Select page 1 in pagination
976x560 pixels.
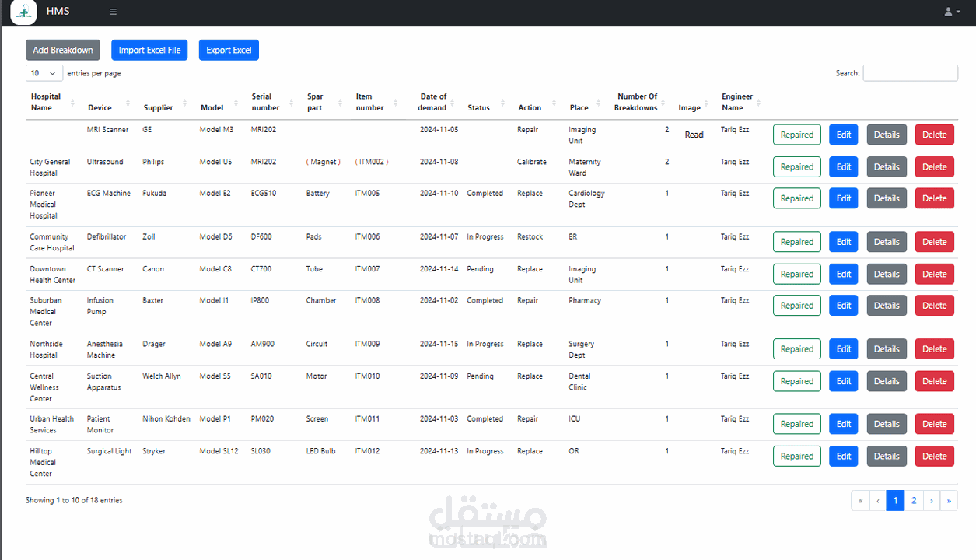click(896, 501)
